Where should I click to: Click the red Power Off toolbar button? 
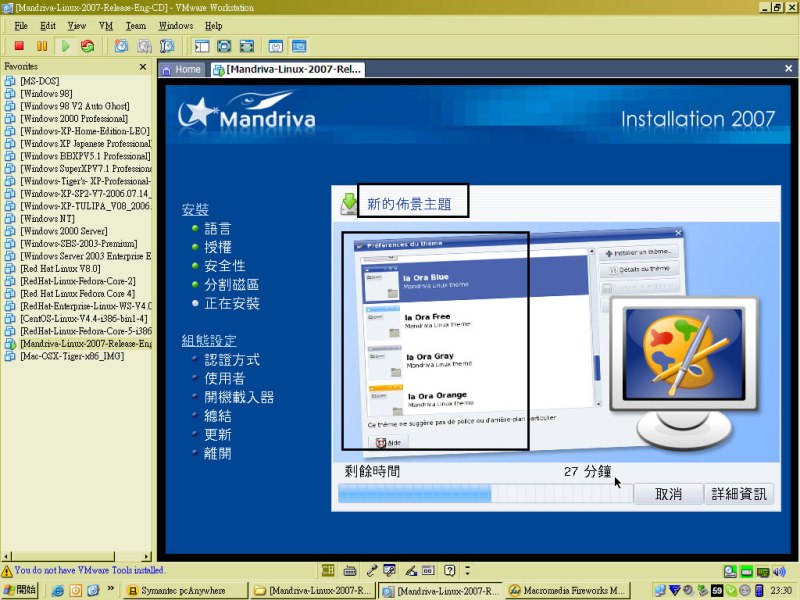click(x=19, y=46)
